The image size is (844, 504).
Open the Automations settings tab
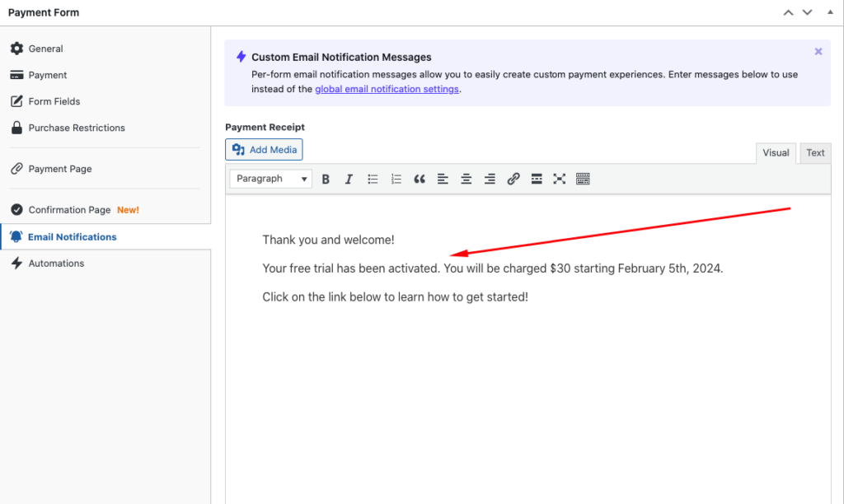click(x=56, y=264)
